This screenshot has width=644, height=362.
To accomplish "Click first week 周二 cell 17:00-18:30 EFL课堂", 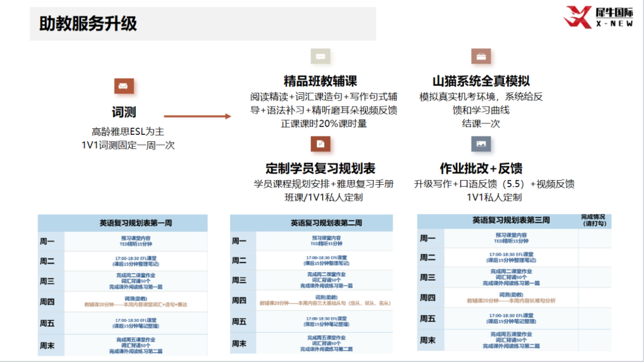I will coord(135,258).
